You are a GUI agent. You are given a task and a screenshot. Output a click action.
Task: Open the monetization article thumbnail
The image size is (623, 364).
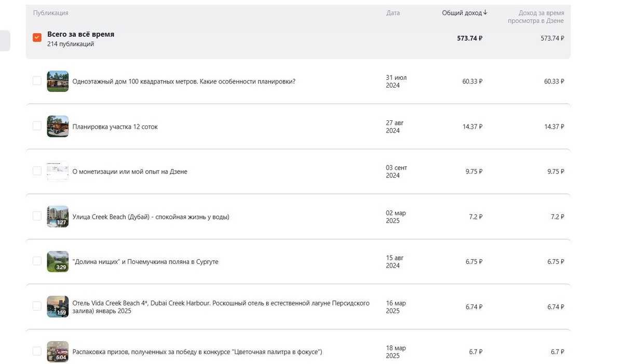[58, 171]
